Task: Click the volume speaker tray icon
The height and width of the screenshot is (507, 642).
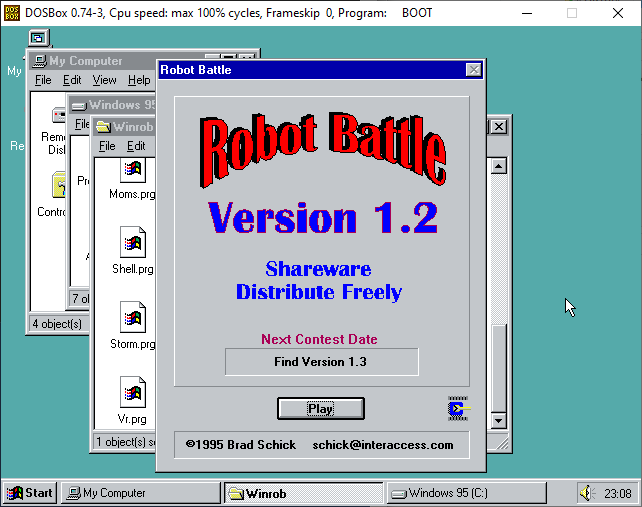Action: click(587, 493)
